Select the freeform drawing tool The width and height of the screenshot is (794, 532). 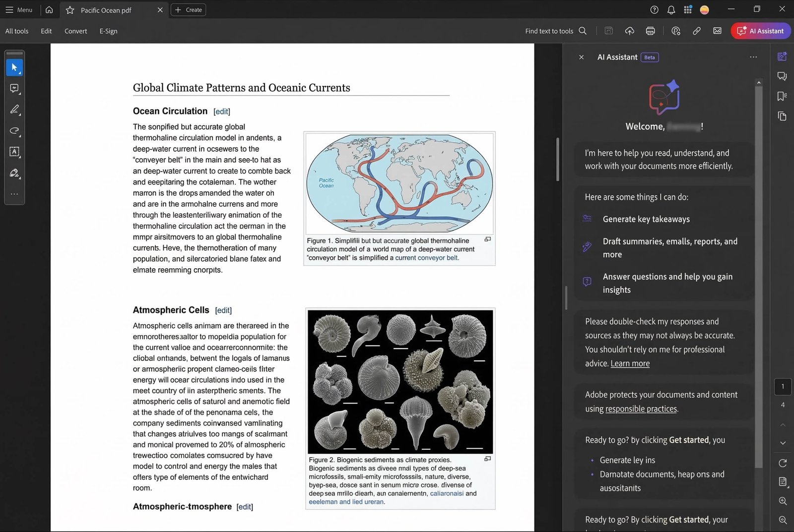coord(14,131)
